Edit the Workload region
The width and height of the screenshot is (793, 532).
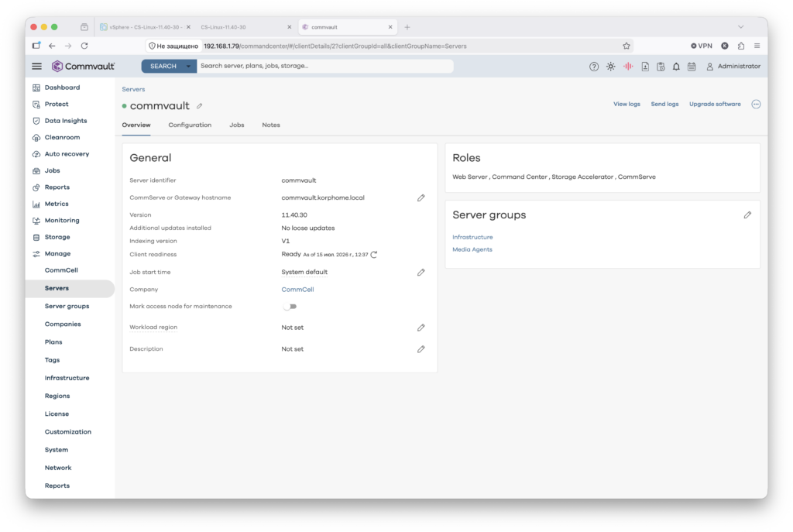tap(421, 328)
